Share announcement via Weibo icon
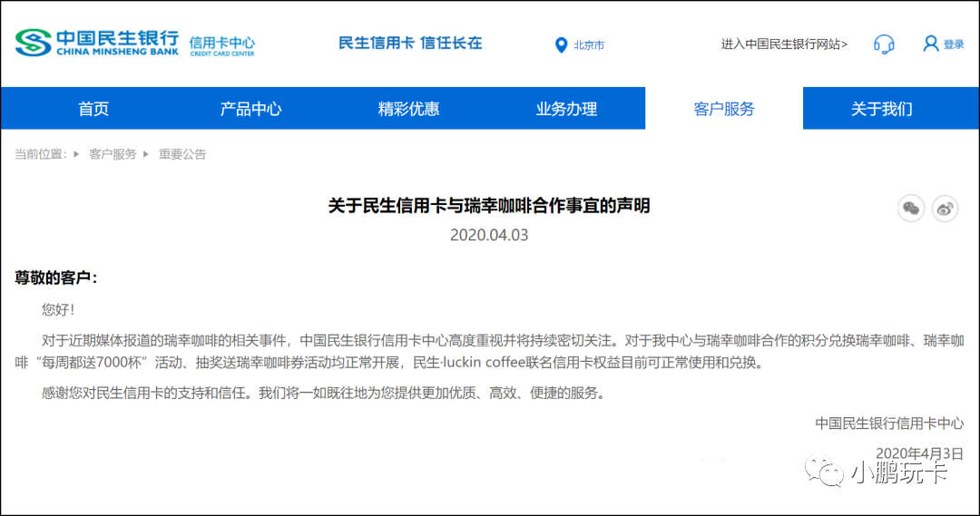Image resolution: width=980 pixels, height=516 pixels. click(945, 209)
